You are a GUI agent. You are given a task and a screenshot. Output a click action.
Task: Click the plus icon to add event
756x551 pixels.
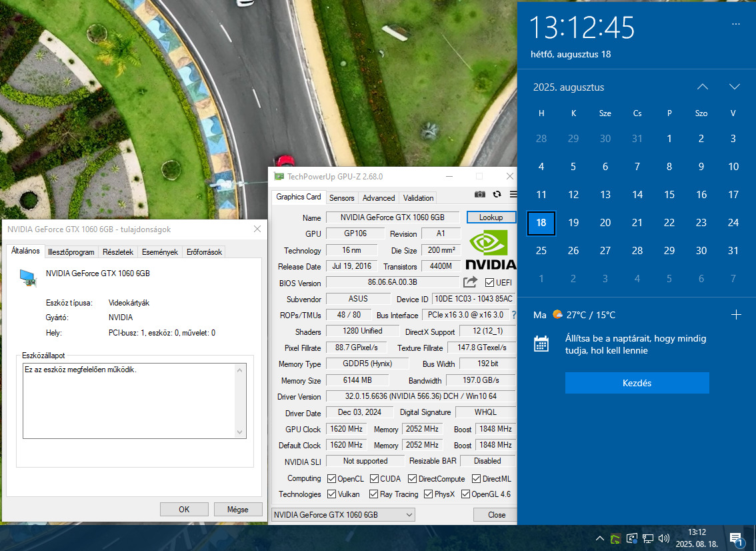click(x=736, y=315)
